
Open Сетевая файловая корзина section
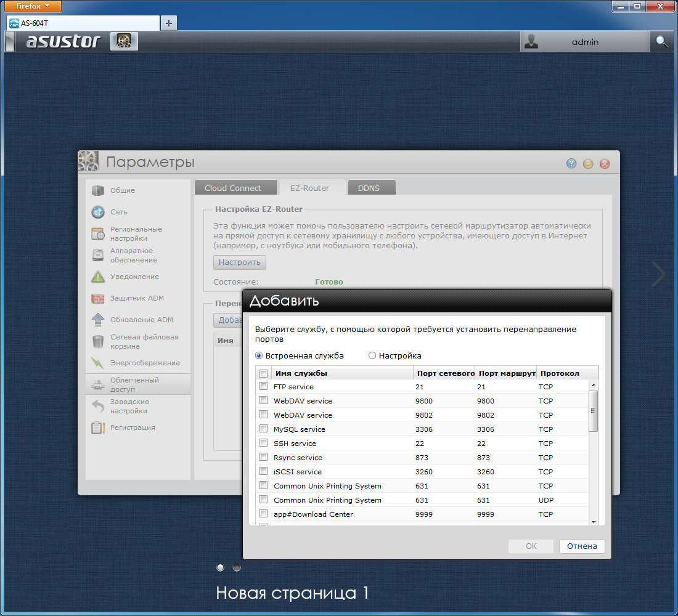(x=137, y=341)
